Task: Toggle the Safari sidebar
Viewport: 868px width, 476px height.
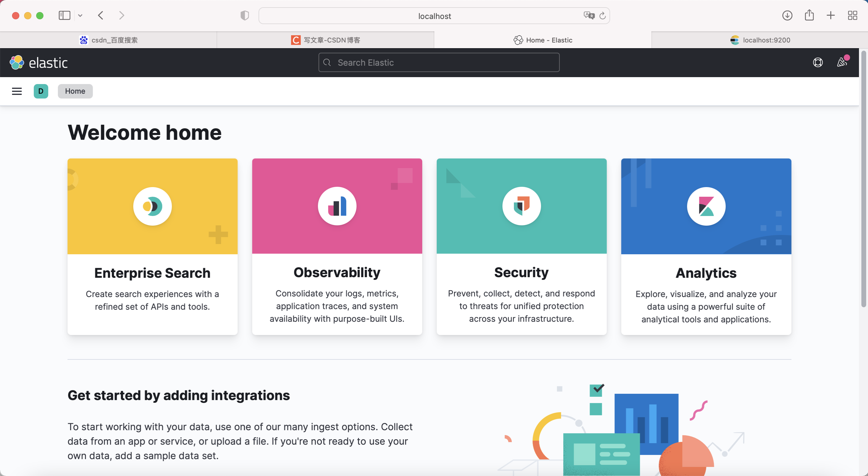Action: tap(64, 15)
